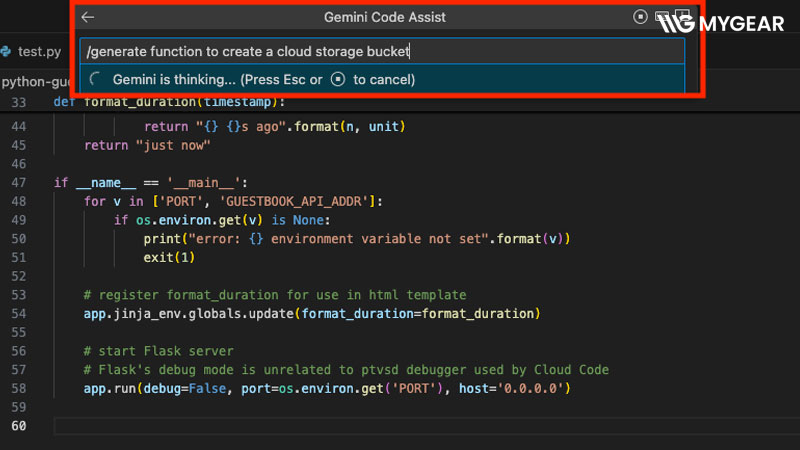The image size is (800, 450).
Task: Click the MYGEAR logo watermark
Action: (721, 23)
